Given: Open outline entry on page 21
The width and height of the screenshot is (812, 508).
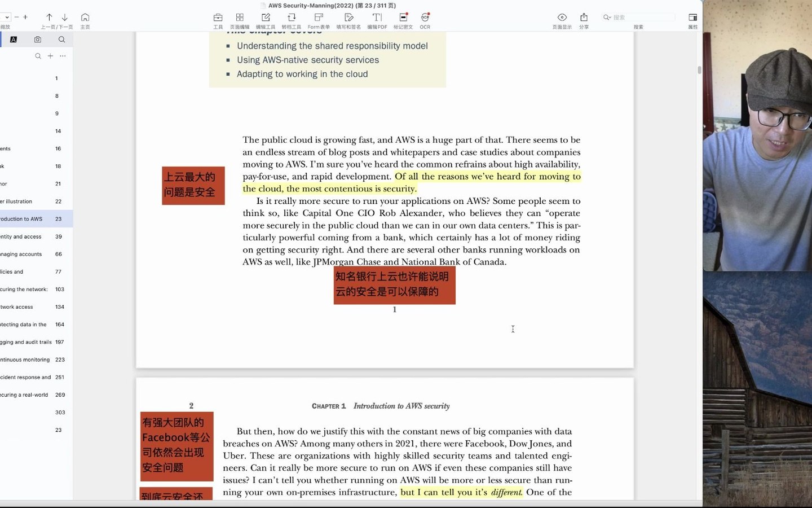Looking at the screenshot, I should 37,183.
